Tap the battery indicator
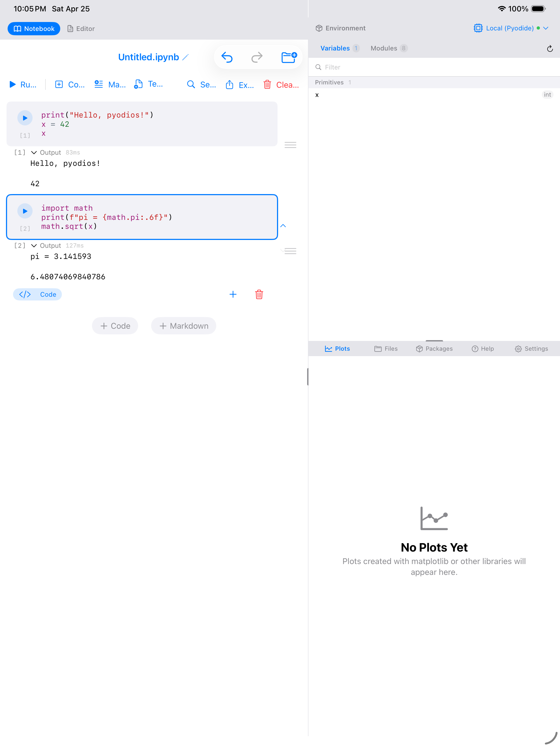 (538, 9)
